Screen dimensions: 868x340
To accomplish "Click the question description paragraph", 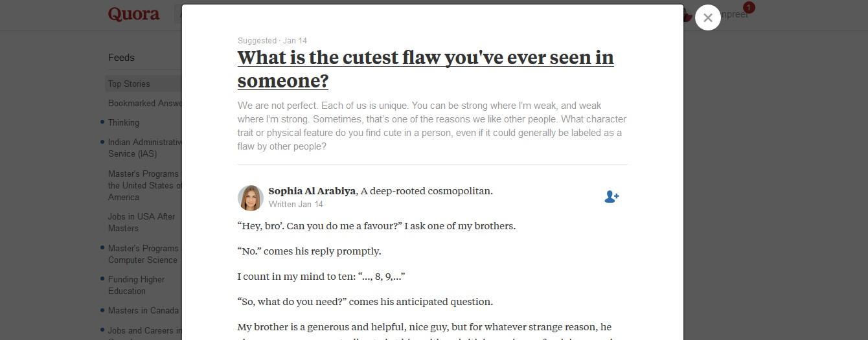I will point(431,126).
